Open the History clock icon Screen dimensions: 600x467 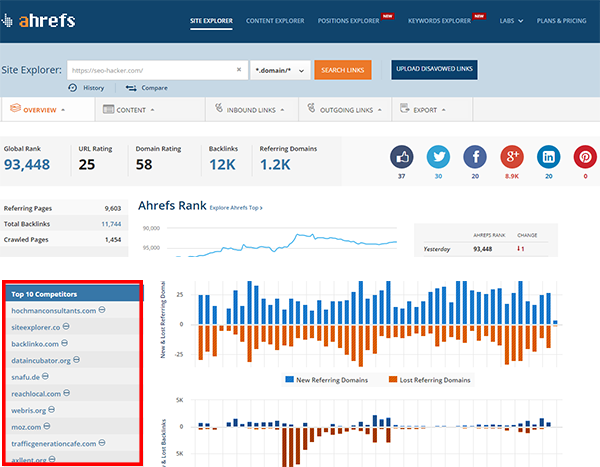[x=74, y=88]
